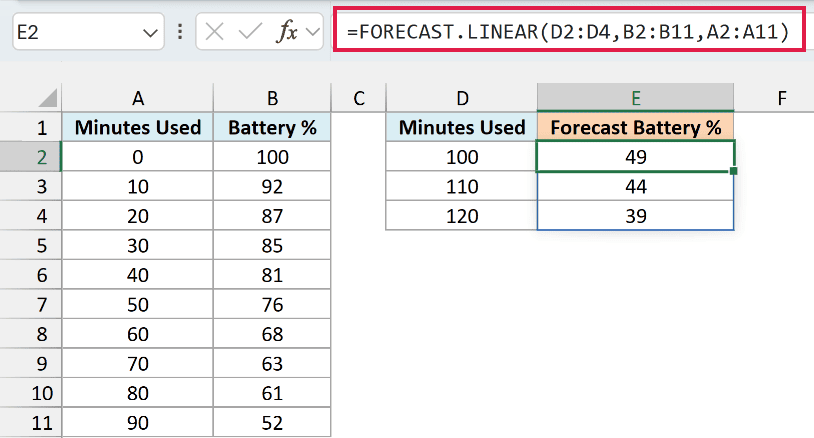Viewport: 814px width, 438px height.
Task: Expand the function dropdown next to fx
Action: click(x=313, y=32)
